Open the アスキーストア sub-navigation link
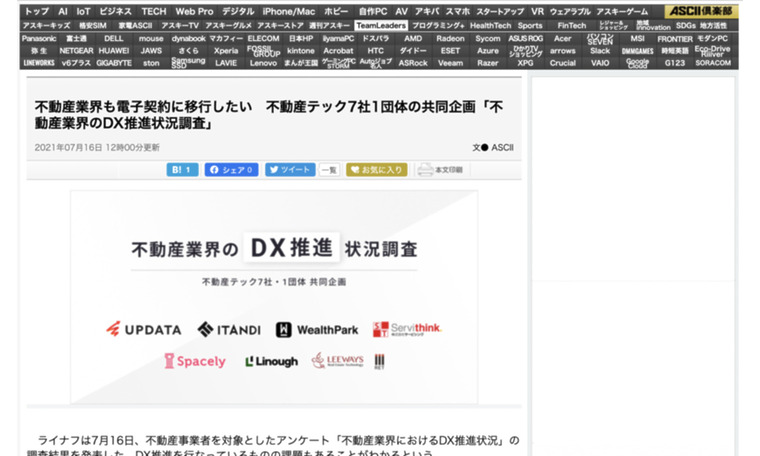Viewport: 760px width, 456px height. click(x=280, y=25)
